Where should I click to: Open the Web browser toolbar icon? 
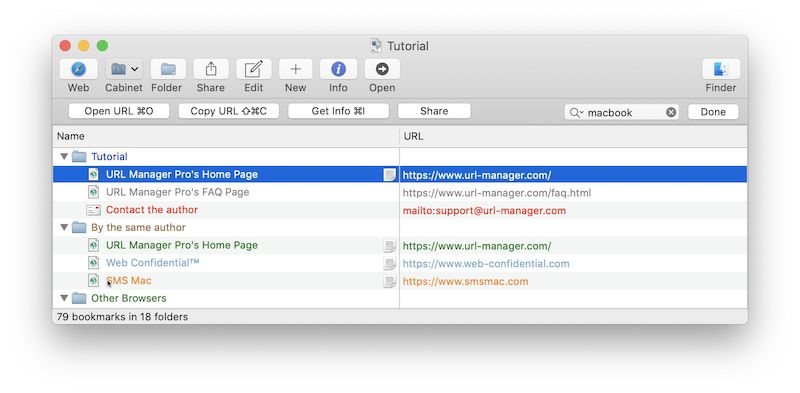tap(78, 69)
